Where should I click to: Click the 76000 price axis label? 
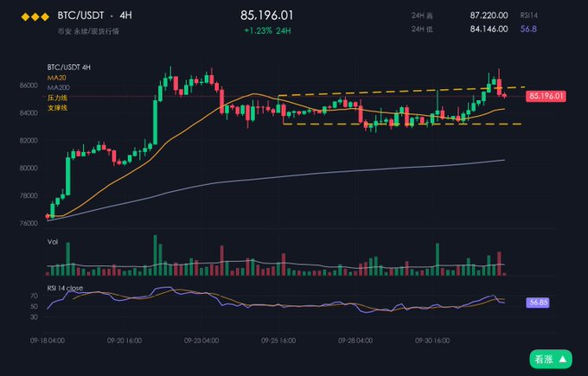(29, 223)
